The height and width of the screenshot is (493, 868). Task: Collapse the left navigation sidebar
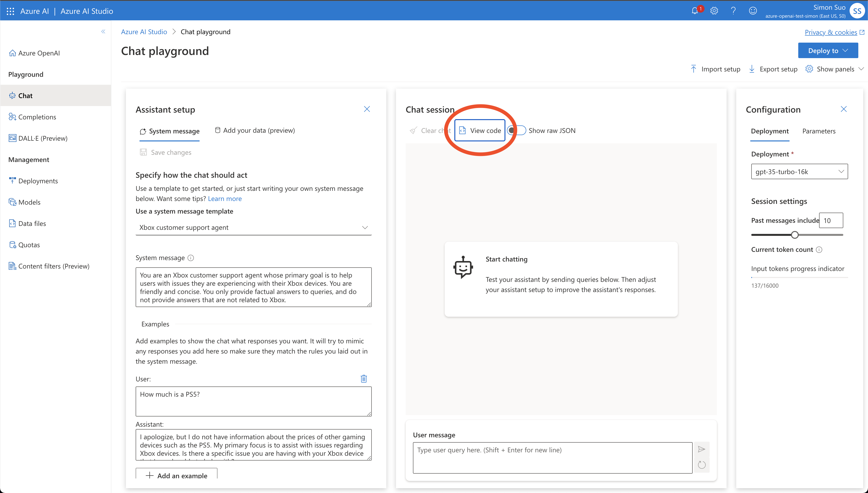pos(103,31)
